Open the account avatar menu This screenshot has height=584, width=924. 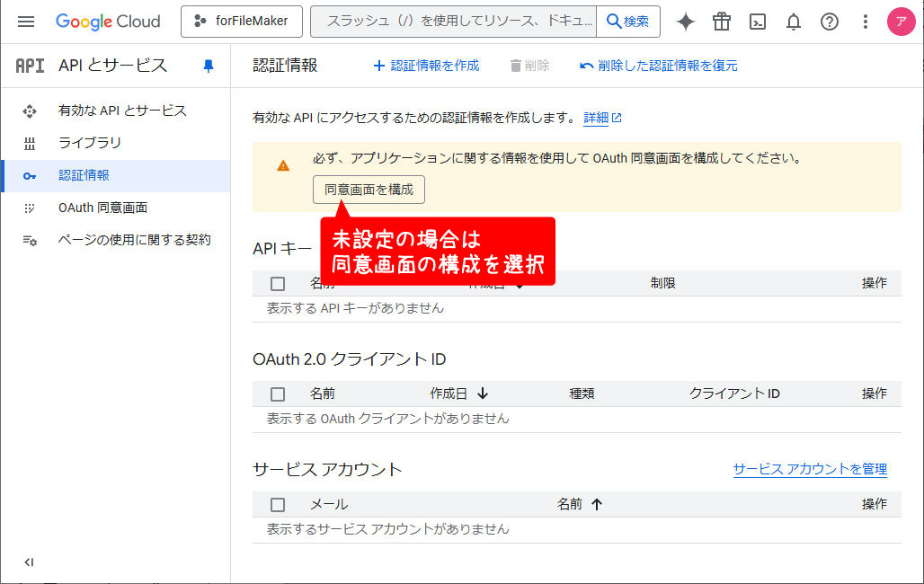(x=901, y=22)
